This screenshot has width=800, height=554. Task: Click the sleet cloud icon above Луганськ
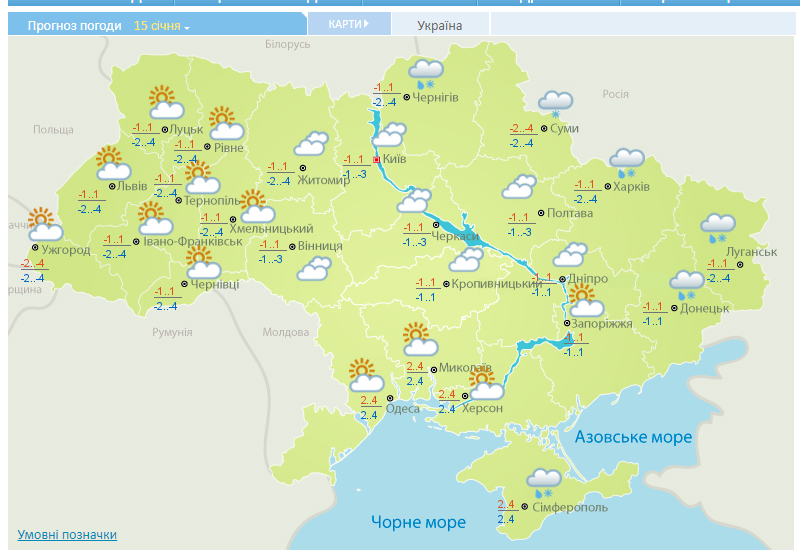coord(718,229)
